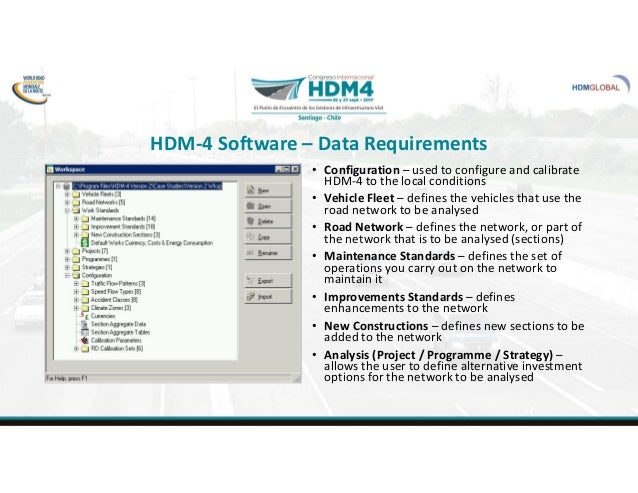Click the Configuration open folder icon
The height and width of the screenshot is (493, 638).
76,275
